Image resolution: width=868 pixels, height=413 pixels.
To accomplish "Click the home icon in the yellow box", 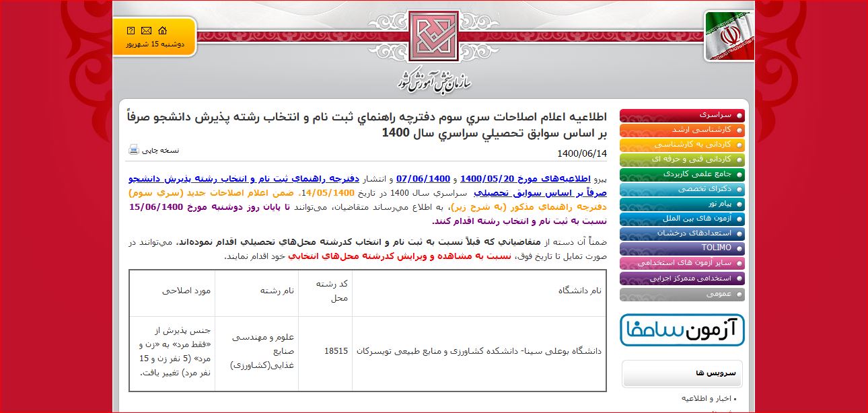I will (x=162, y=30).
